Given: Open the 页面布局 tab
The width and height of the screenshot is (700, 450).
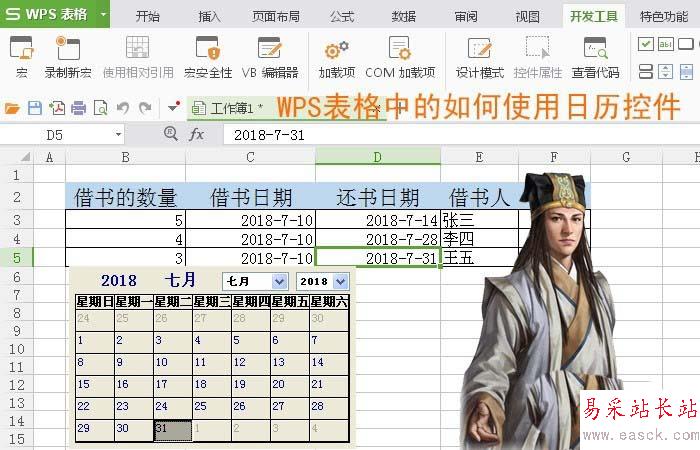Looking at the screenshot, I should [x=275, y=17].
